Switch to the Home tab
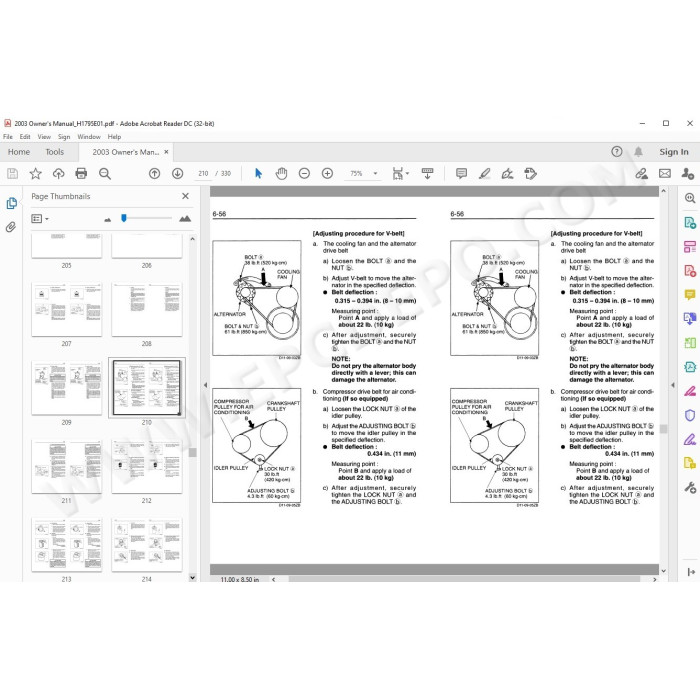The width and height of the screenshot is (700, 700). (x=19, y=152)
